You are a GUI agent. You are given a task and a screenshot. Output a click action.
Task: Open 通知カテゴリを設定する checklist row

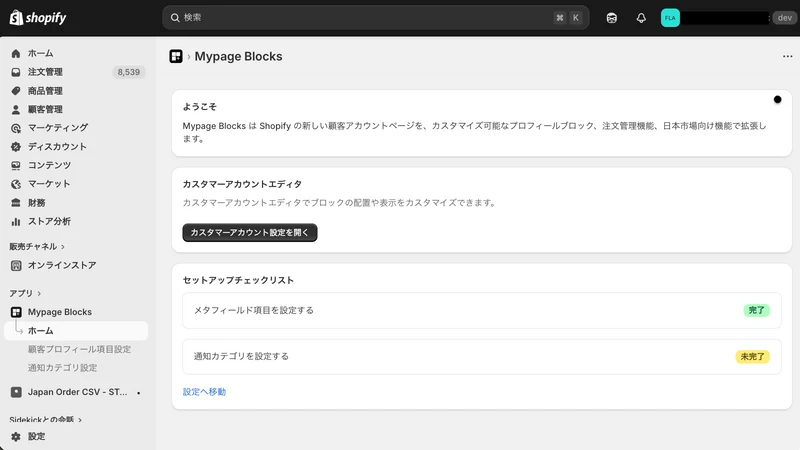tap(482, 357)
